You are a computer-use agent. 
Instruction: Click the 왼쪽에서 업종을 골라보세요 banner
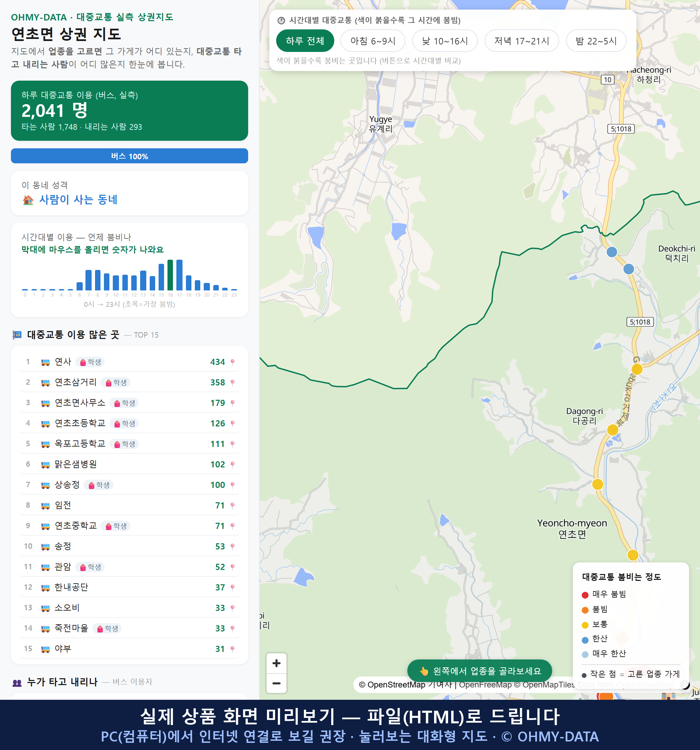click(480, 671)
